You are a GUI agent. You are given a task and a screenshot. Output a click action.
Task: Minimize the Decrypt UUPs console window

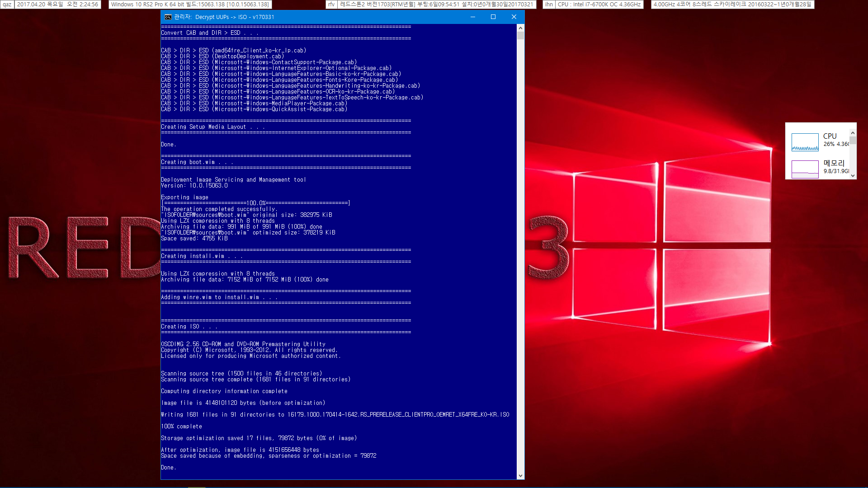[x=473, y=17]
